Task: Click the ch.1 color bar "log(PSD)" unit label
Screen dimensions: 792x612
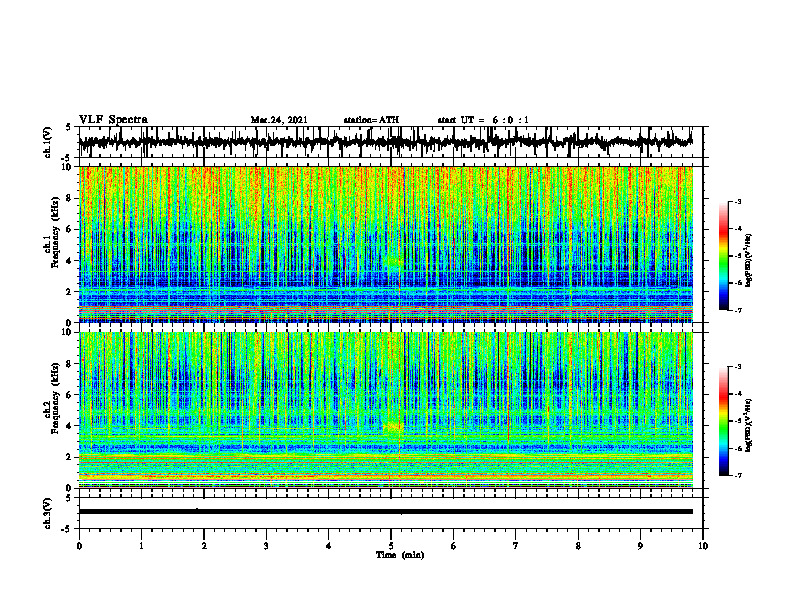Action: click(x=749, y=260)
